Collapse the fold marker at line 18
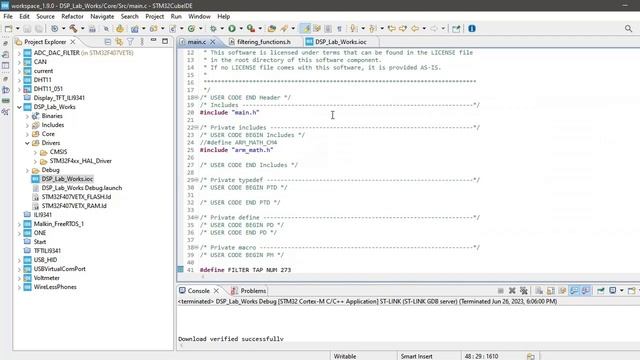The width and height of the screenshot is (640, 360). 196,98
